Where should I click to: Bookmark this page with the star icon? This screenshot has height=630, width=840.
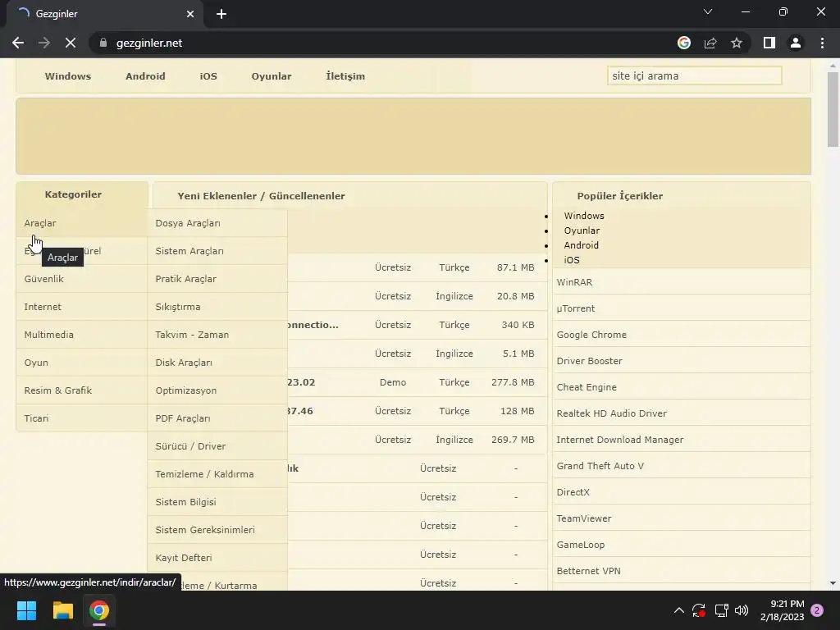737,43
